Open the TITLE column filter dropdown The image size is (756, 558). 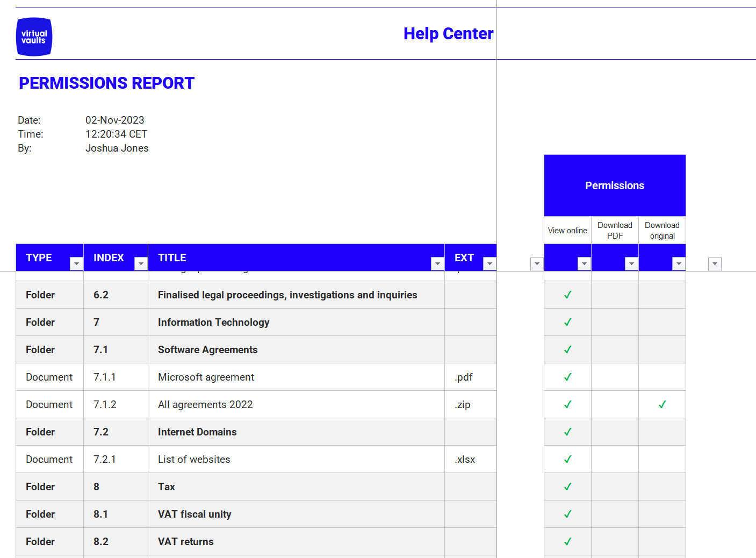coord(437,263)
